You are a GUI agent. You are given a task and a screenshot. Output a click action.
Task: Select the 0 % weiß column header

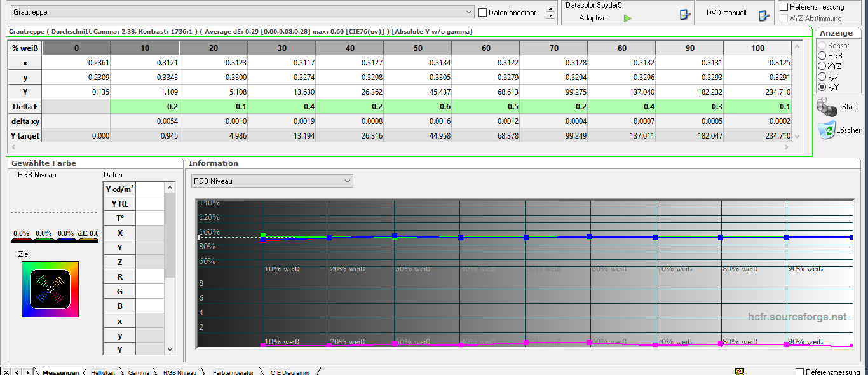(76, 48)
